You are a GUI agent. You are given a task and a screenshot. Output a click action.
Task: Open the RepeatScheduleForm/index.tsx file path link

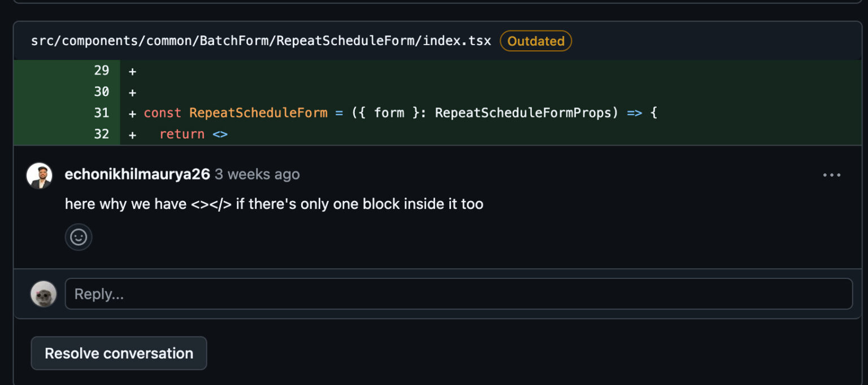click(x=261, y=41)
